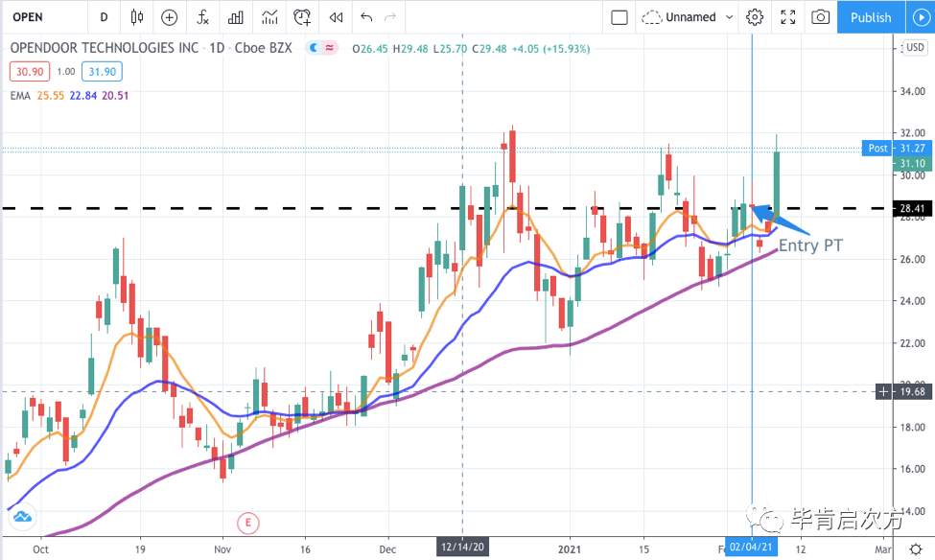Click the 2021 label on the time axis
This screenshot has height=560, width=935.
click(x=570, y=549)
